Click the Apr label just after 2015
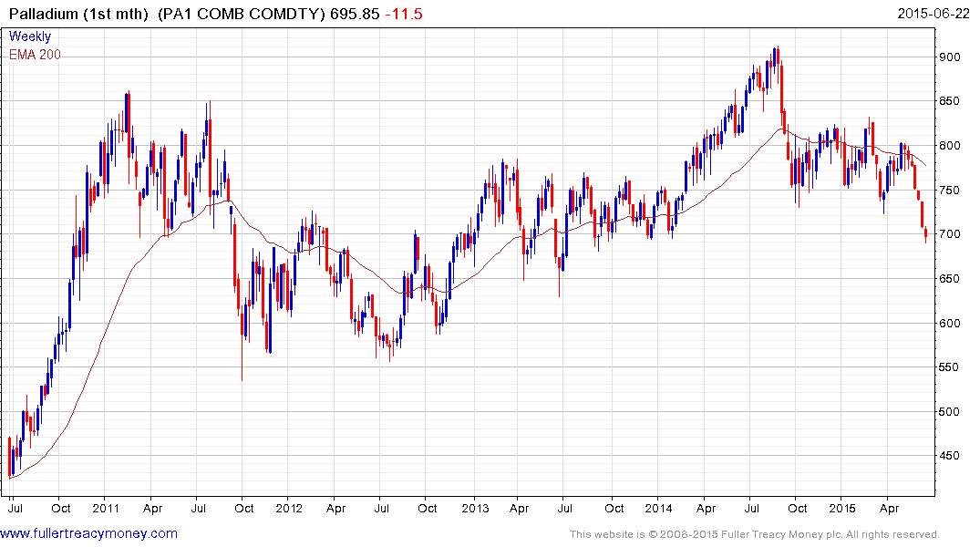This screenshot has width=980, height=547. click(x=889, y=508)
